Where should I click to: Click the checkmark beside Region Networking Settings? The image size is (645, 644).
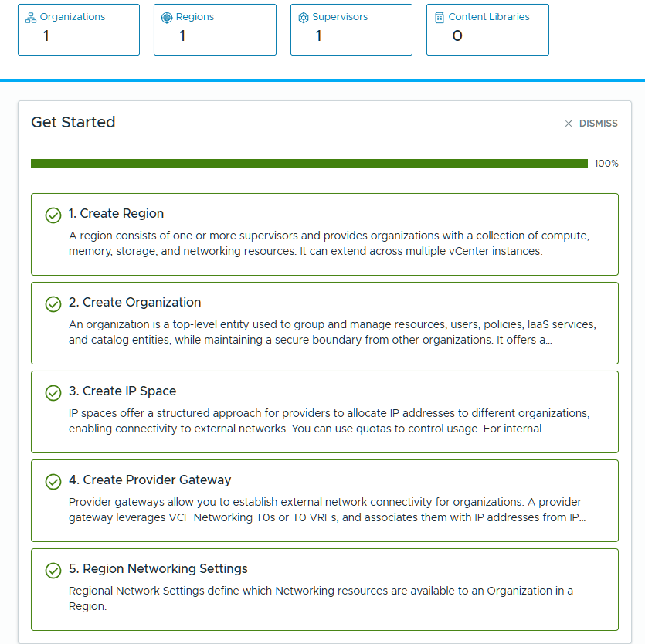(53, 571)
